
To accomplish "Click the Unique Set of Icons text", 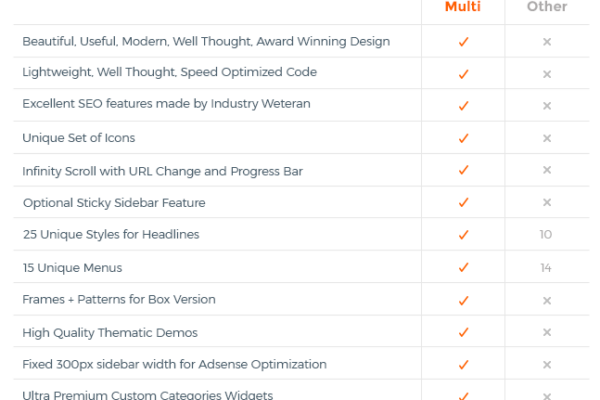I will point(79,138).
